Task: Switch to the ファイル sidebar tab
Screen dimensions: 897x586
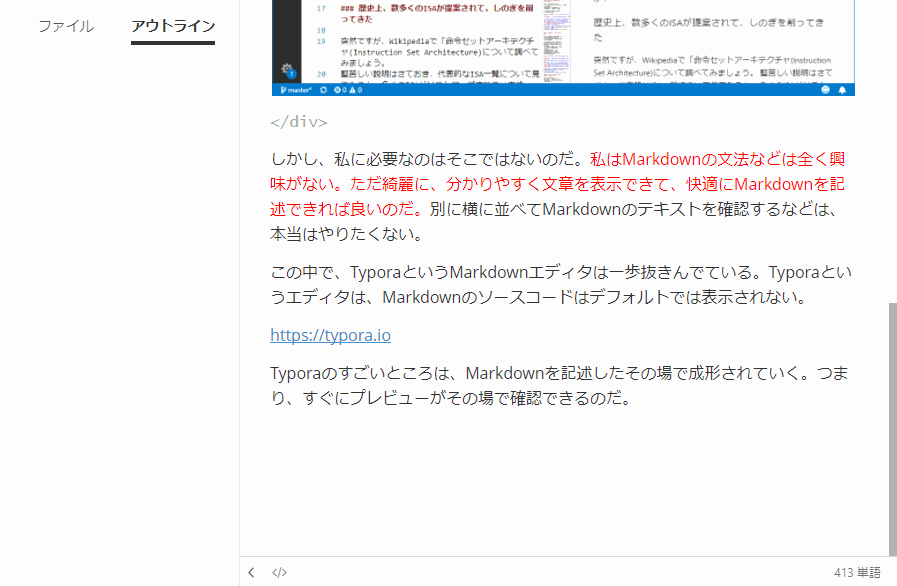Action: pyautogui.click(x=66, y=26)
